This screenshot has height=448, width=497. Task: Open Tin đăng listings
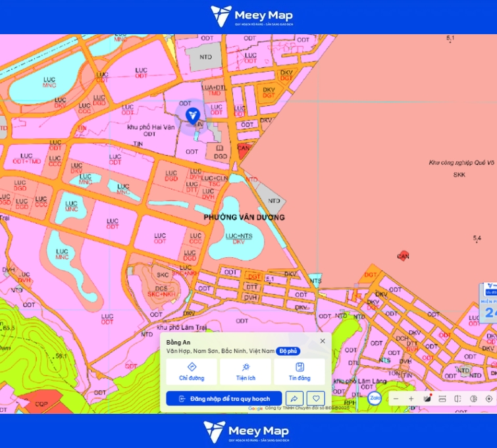coord(300,372)
